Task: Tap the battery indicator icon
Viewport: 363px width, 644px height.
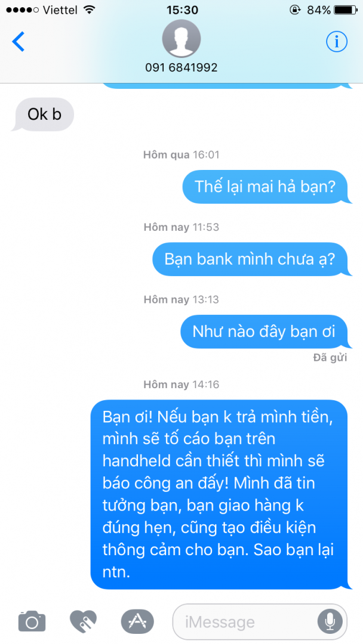Action: [x=346, y=10]
